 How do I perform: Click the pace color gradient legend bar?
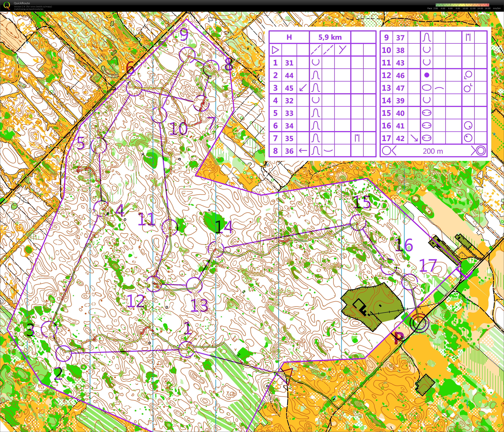pyautogui.click(x=462, y=5)
